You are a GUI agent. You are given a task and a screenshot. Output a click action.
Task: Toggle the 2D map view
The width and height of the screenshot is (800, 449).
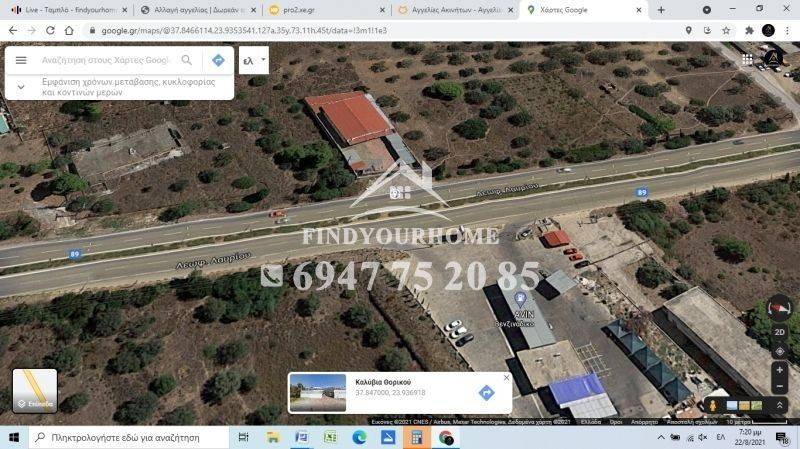click(779, 332)
